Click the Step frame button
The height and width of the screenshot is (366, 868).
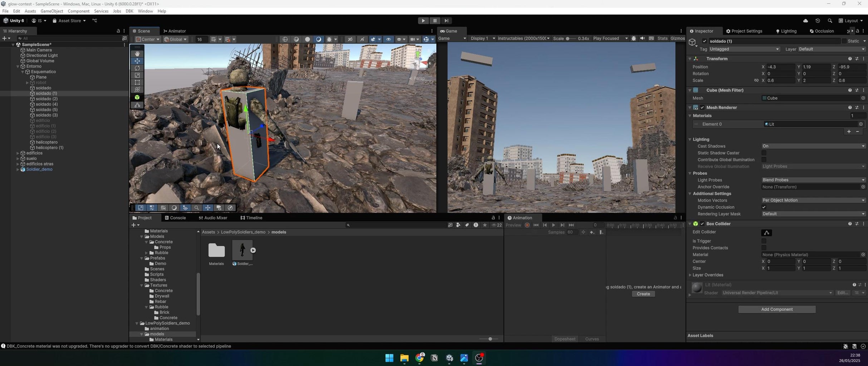coord(446,21)
